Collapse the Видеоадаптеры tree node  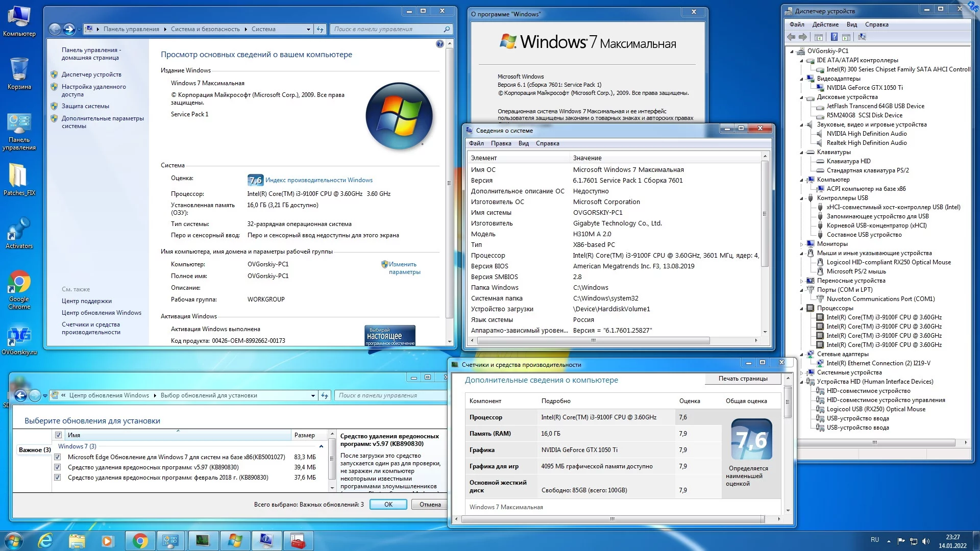click(x=802, y=79)
